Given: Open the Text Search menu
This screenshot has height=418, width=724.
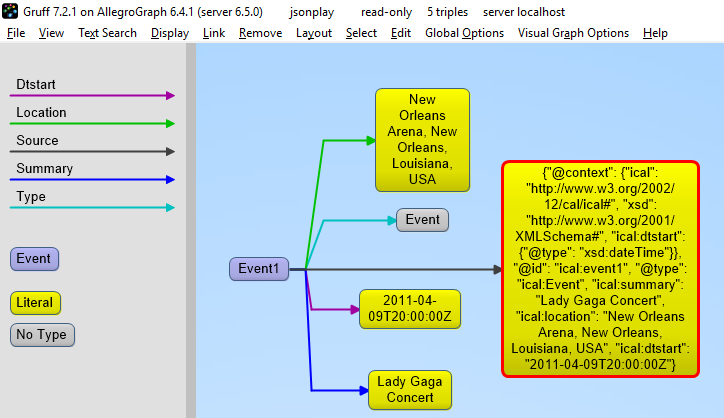Looking at the screenshot, I should tap(107, 33).
